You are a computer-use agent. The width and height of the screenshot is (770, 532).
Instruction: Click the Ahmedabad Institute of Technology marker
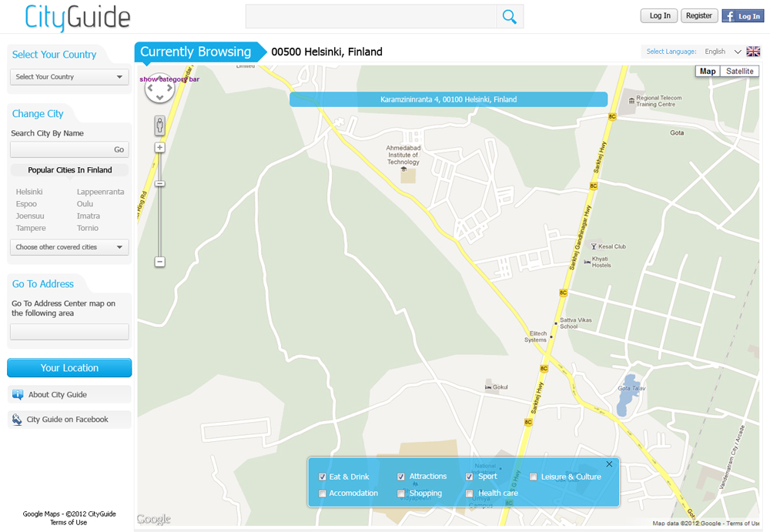(x=403, y=169)
